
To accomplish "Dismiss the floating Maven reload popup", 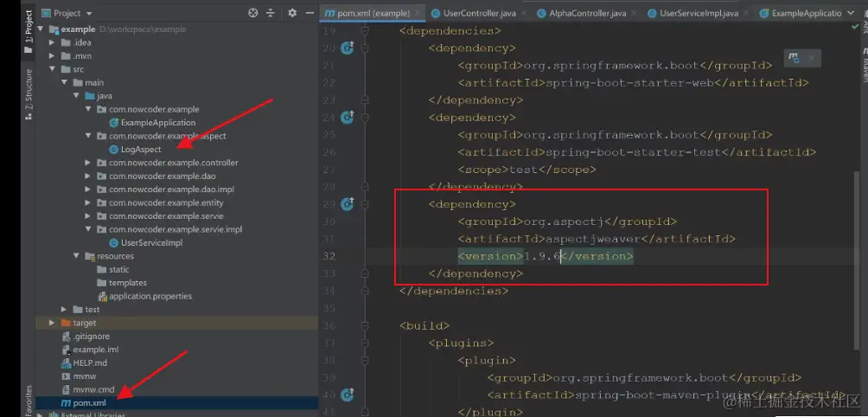I will [812, 58].
